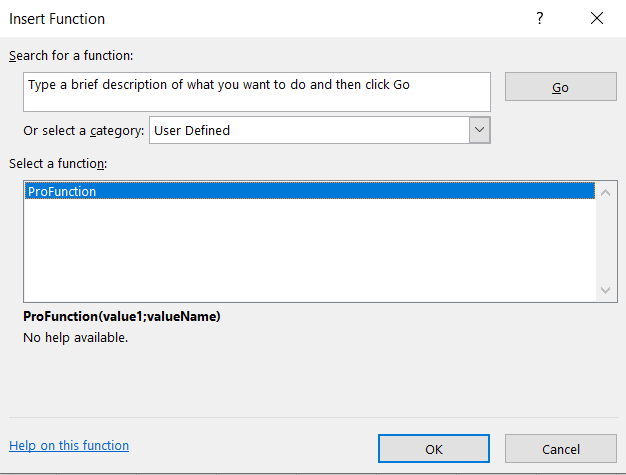
Task: Close the Insert Function dialog
Action: (x=597, y=18)
